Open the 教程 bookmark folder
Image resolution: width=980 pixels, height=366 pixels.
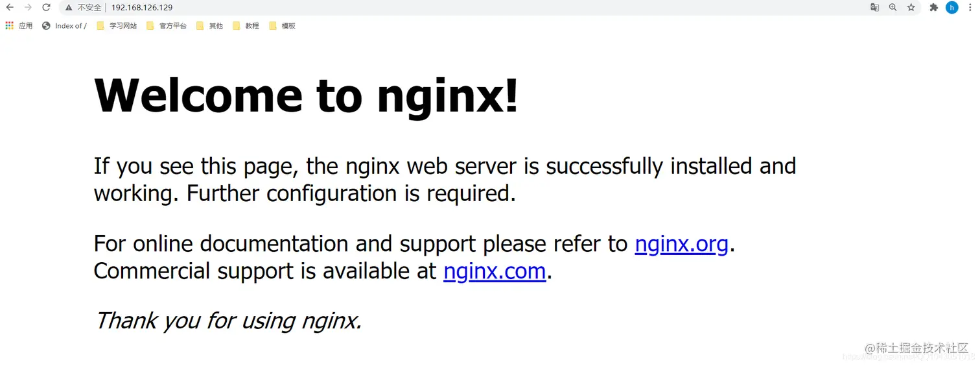[x=246, y=26]
